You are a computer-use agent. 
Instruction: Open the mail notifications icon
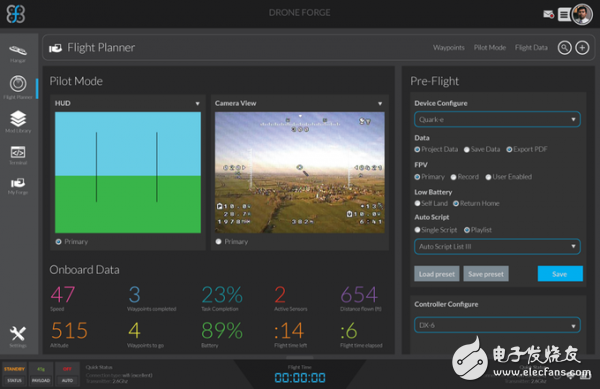548,15
